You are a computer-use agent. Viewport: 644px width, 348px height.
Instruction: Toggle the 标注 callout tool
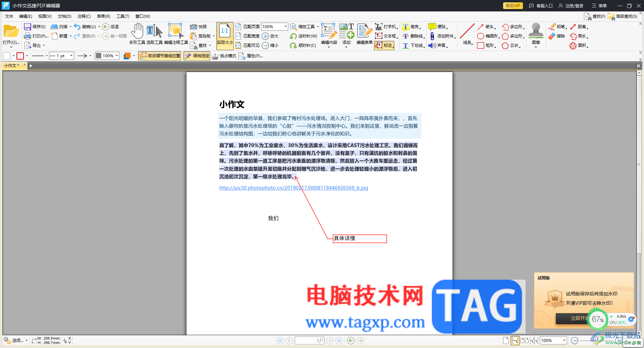tap(384, 45)
